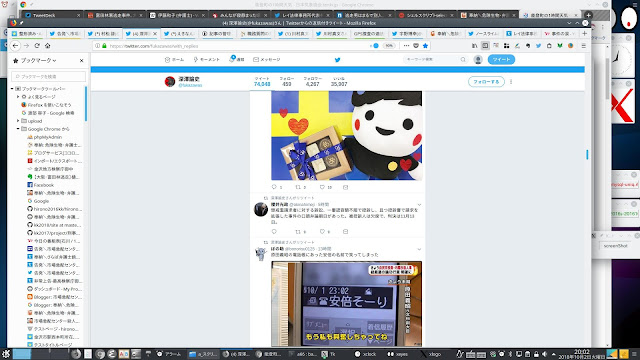Click the 90% zoom level indicator

[389, 46]
